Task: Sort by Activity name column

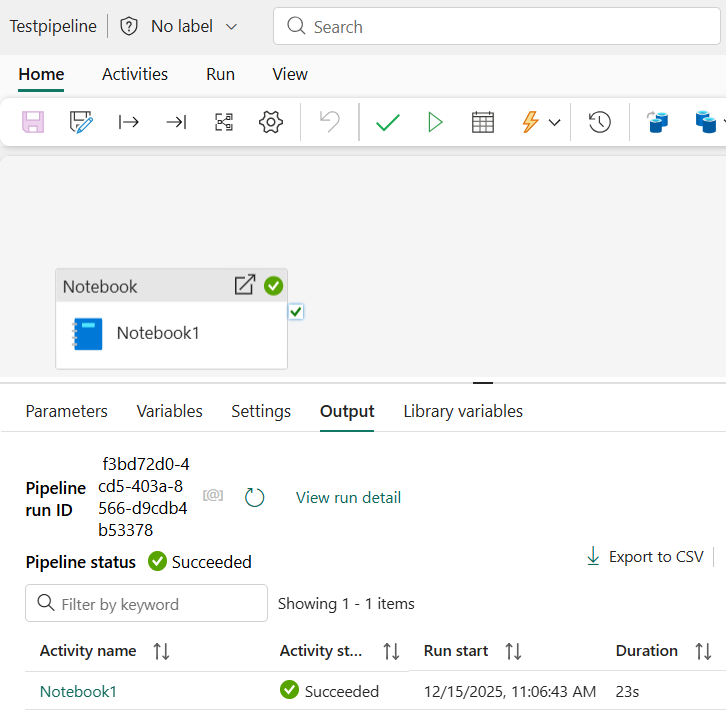Action: [161, 651]
